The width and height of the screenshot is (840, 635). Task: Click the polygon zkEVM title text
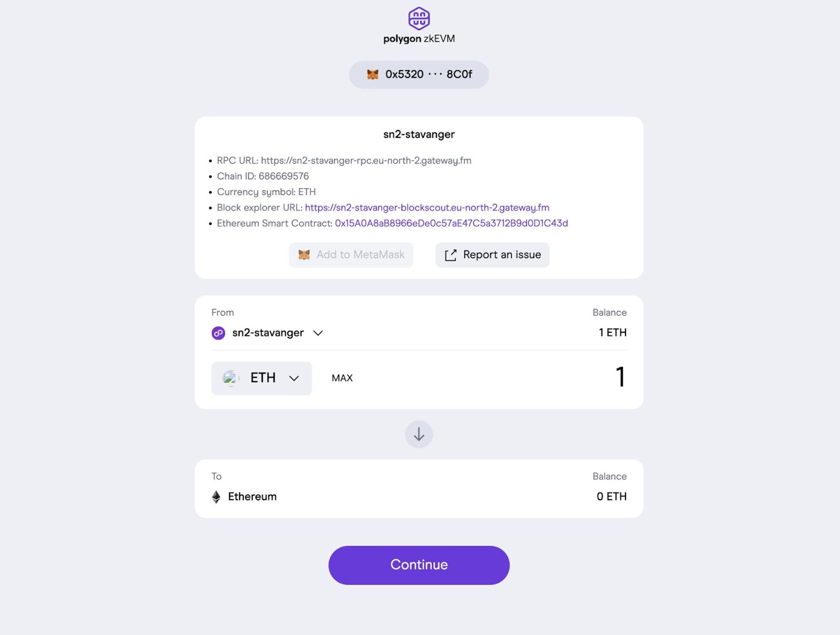(419, 39)
